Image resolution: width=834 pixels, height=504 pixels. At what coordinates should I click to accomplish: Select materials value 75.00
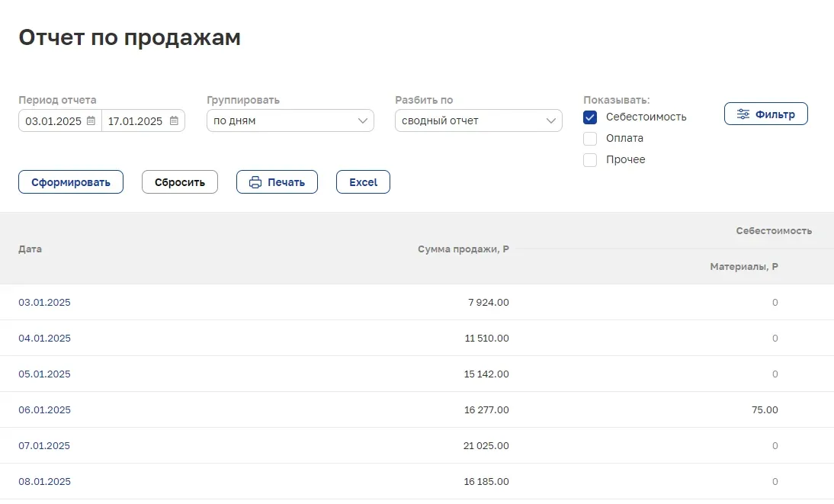765,409
